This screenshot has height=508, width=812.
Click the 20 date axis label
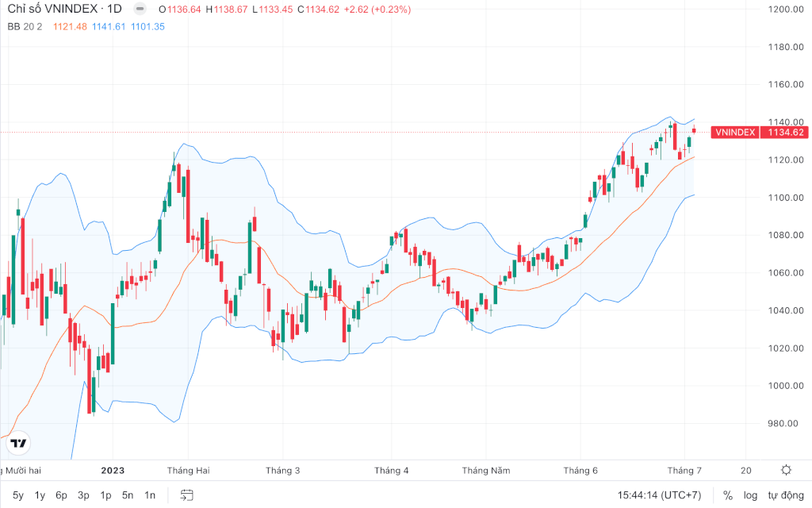click(x=745, y=471)
